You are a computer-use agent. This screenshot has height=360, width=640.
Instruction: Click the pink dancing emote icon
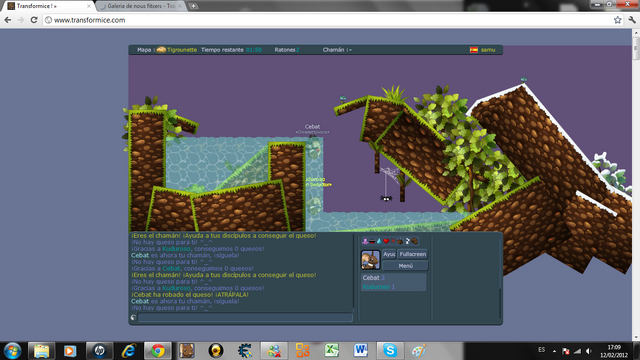pyautogui.click(x=365, y=241)
